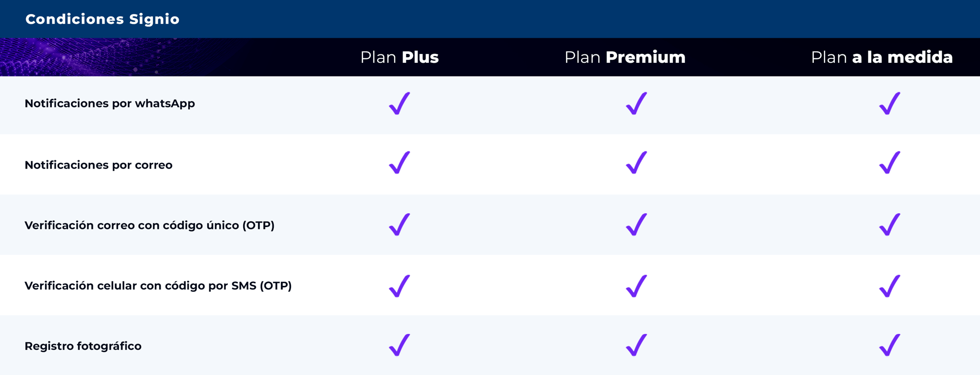Click the Notificaciones por whatsApp row label
The height and width of the screenshot is (375, 980).
click(x=110, y=103)
